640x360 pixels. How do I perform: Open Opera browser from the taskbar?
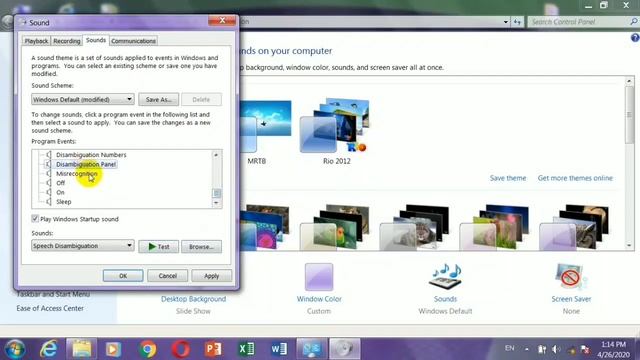tap(180, 349)
